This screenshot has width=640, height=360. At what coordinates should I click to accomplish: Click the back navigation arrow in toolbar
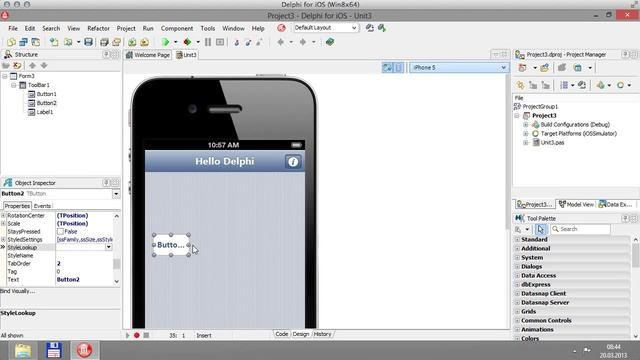pyautogui.click(x=280, y=42)
